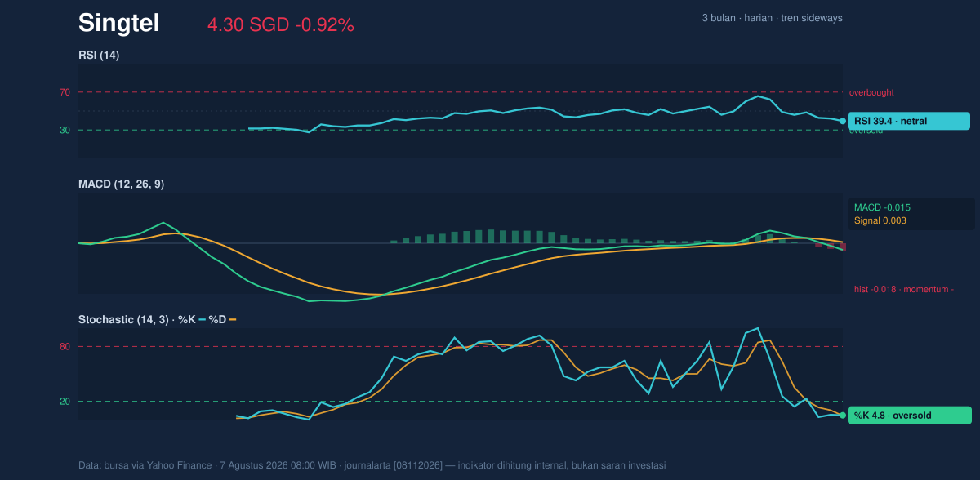The height and width of the screenshot is (480, 980).
Task: Click the Stochastic axis value 80
Action: point(65,347)
